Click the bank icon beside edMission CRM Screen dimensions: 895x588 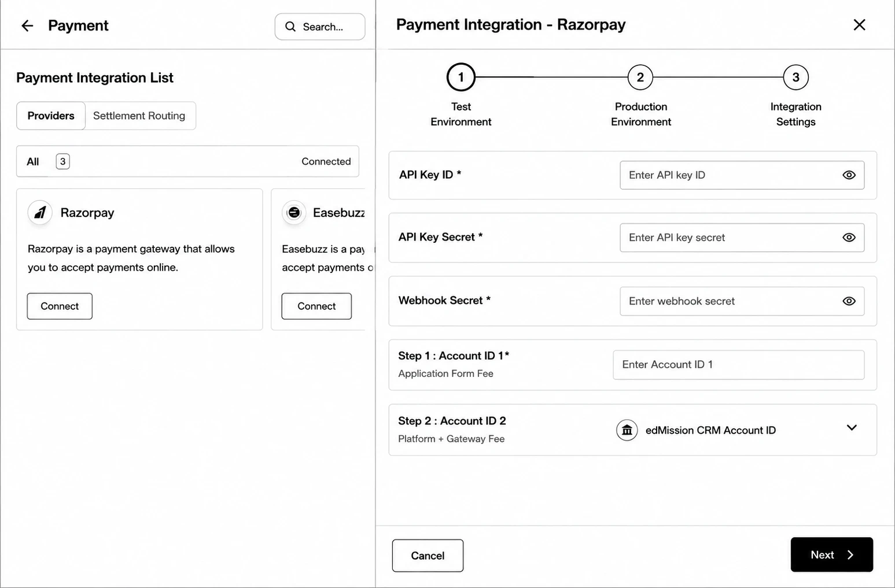(627, 430)
